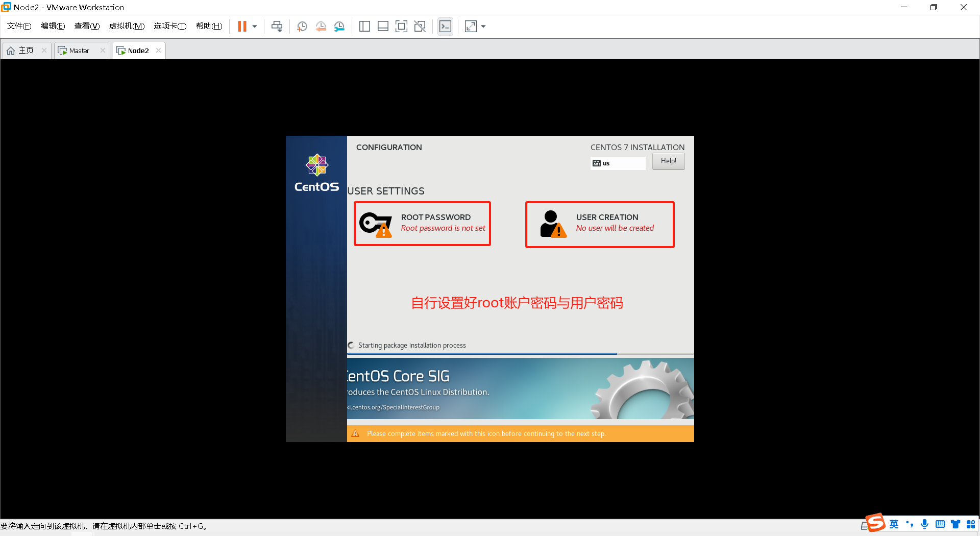Screen dimensions: 980x536
Task: Open the 编辑(E) menu
Action: point(53,26)
